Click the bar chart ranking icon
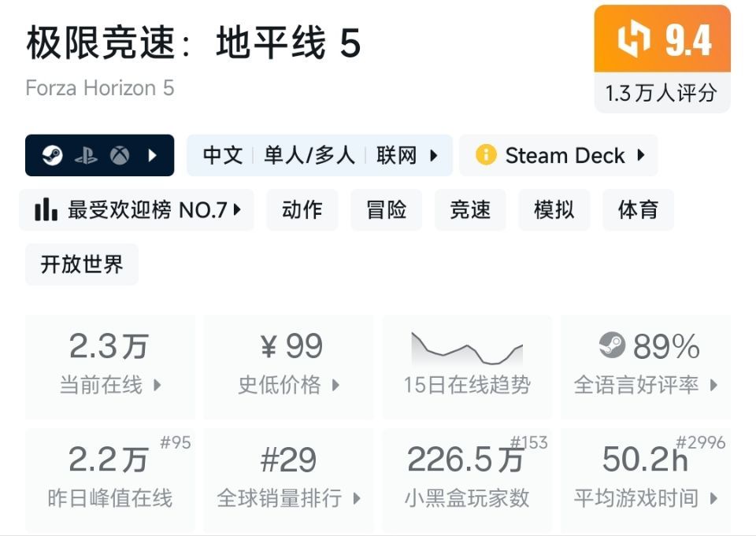756x536 pixels. pos(46,209)
